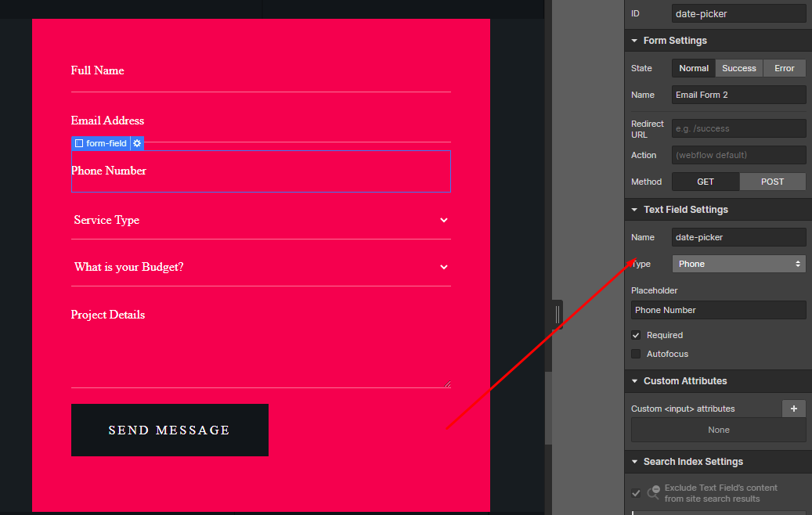Click the Redirect URL input field
Viewport: 812px width, 515px height.
(738, 128)
